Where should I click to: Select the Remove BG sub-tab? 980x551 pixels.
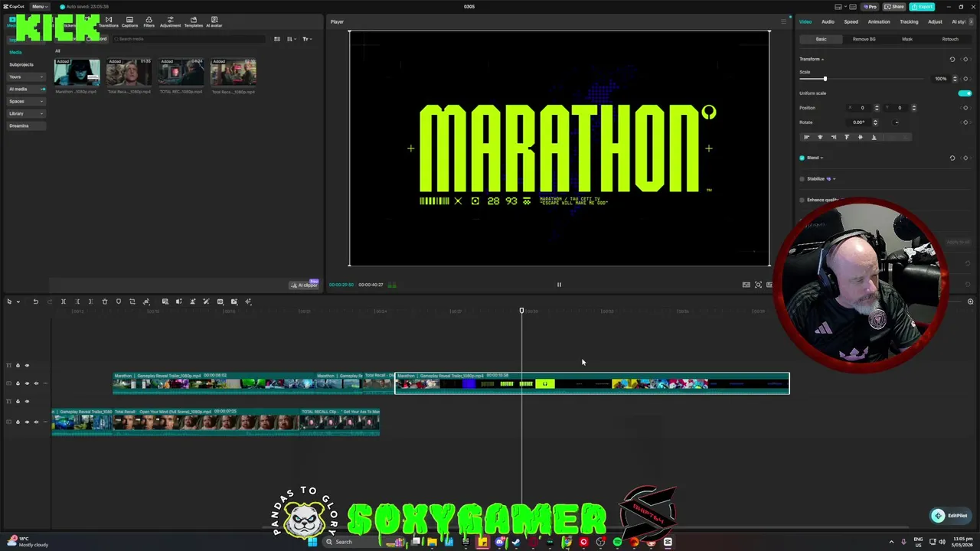click(x=864, y=39)
